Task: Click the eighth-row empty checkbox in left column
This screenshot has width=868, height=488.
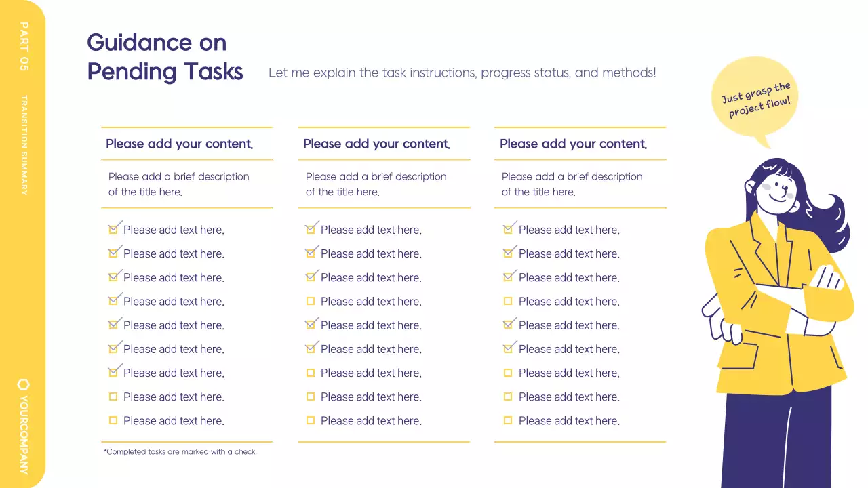Action: pos(113,396)
